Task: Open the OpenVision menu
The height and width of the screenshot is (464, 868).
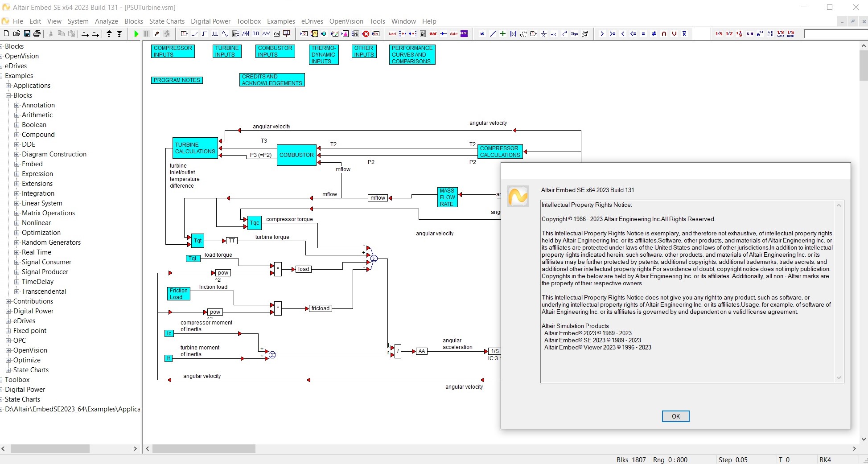Action: click(346, 21)
